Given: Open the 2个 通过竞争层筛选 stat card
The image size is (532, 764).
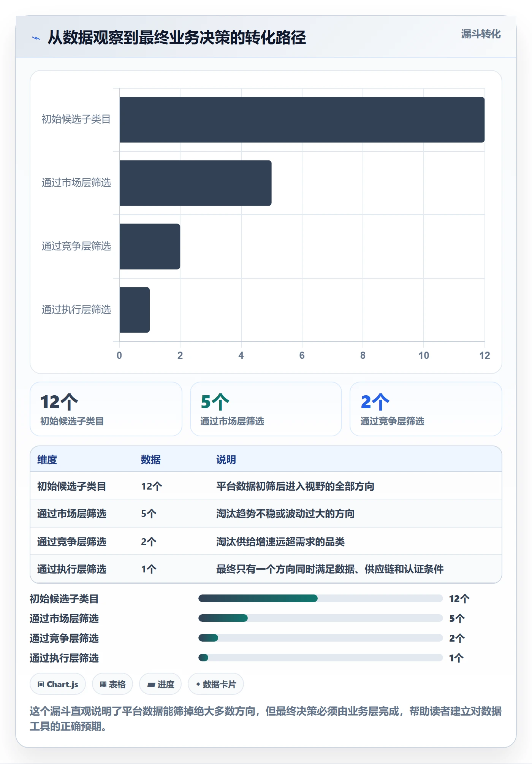Looking at the screenshot, I should 426,409.
